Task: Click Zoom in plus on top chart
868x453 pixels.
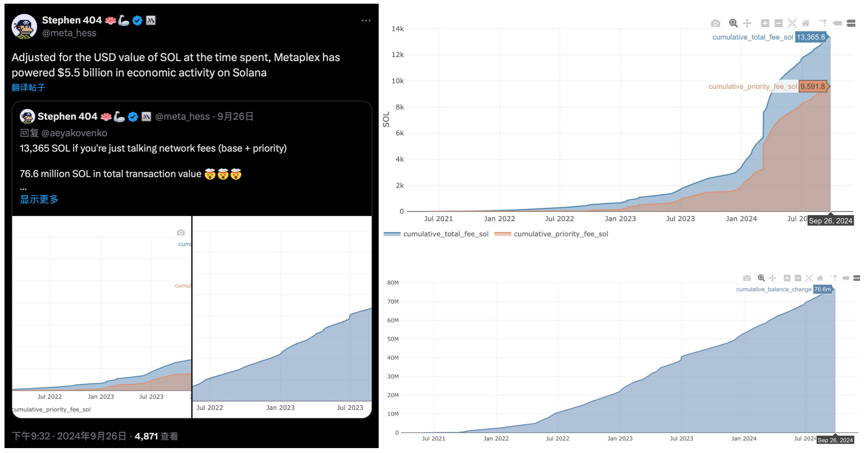Action: [x=765, y=23]
